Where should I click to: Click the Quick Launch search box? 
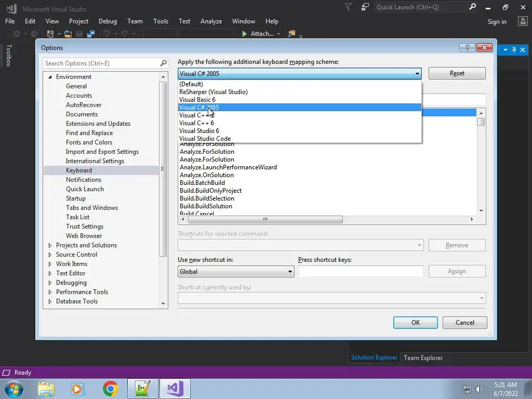coord(422,7)
